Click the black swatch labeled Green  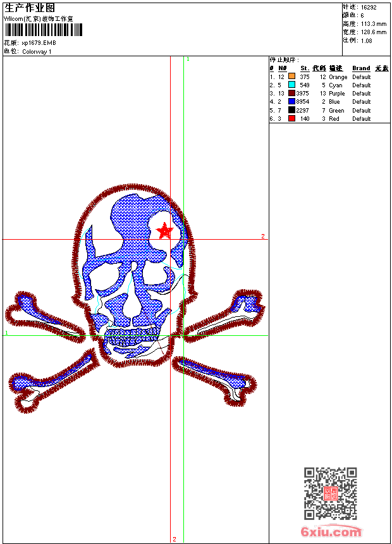tap(291, 110)
